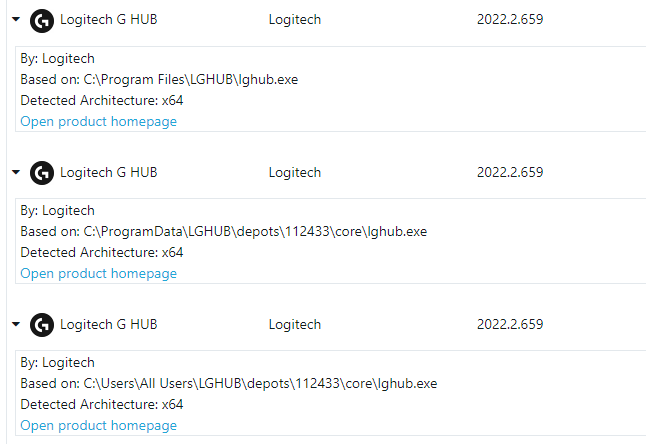Collapse the Logitech G HUB entry based on All Users
646x444 pixels.
[x=16, y=324]
